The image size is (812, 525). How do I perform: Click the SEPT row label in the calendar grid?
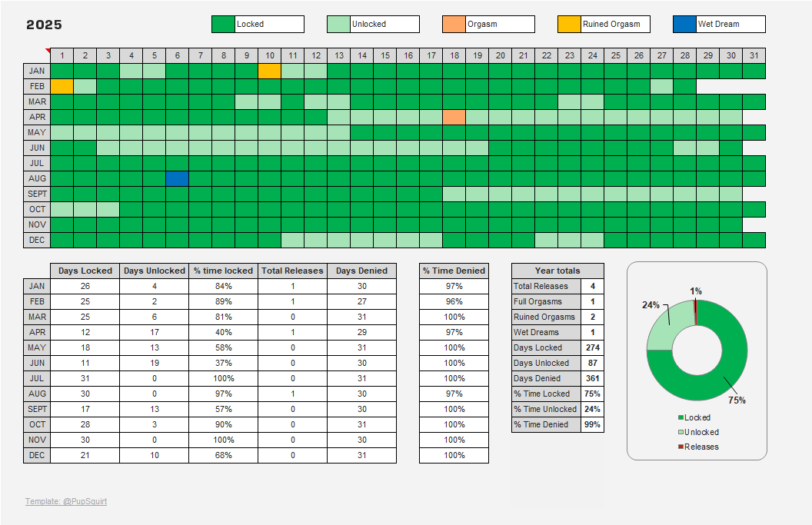pos(37,194)
